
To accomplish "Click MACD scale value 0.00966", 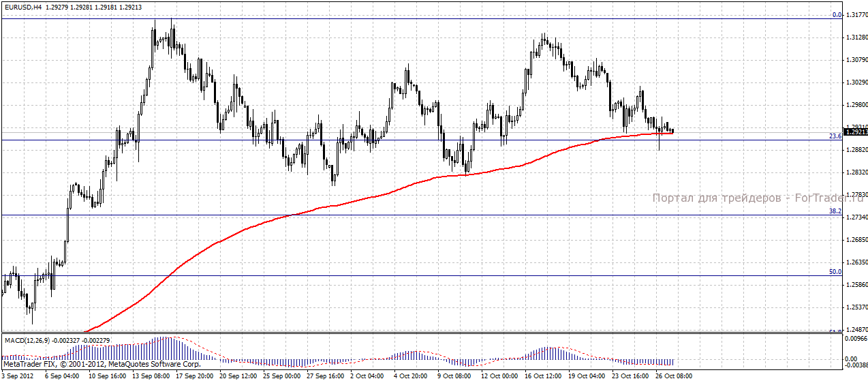I will tap(856, 338).
